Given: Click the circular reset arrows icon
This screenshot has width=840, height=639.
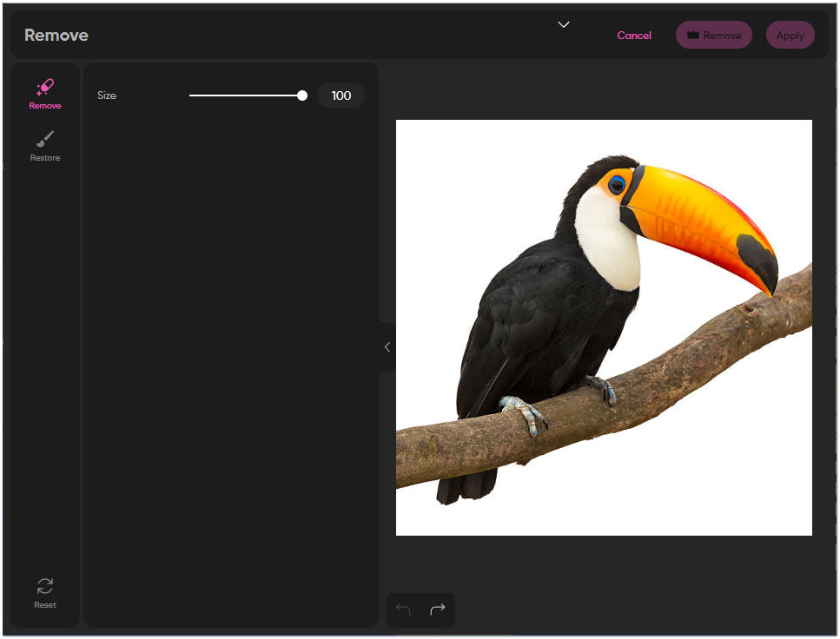Looking at the screenshot, I should [44, 586].
